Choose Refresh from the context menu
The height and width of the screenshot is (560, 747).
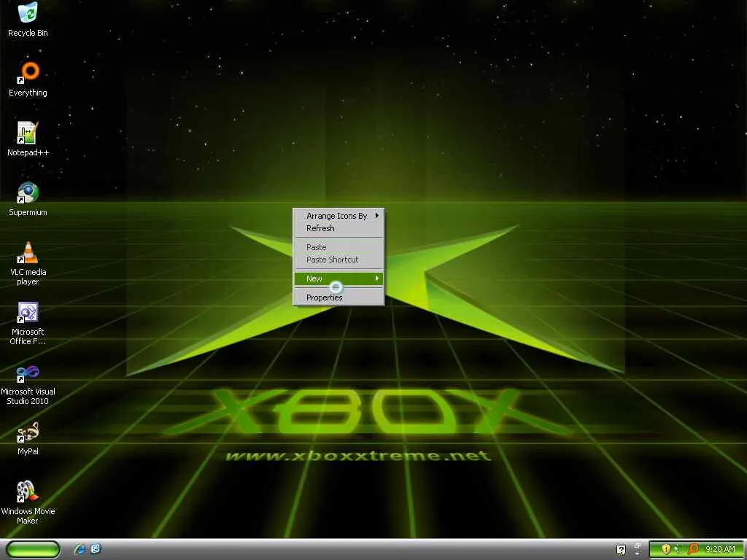tap(338, 228)
